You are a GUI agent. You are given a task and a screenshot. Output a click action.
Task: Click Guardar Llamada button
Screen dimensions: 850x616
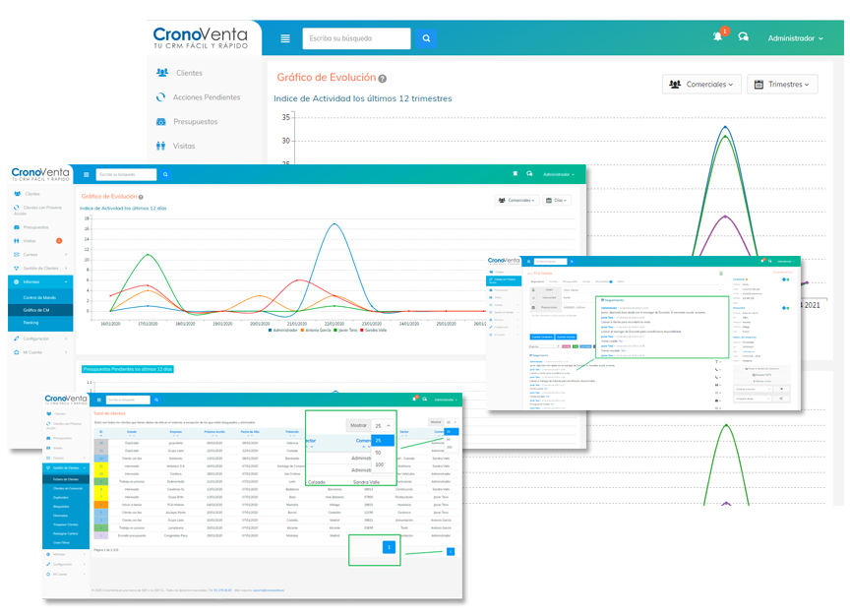pyautogui.click(x=566, y=337)
